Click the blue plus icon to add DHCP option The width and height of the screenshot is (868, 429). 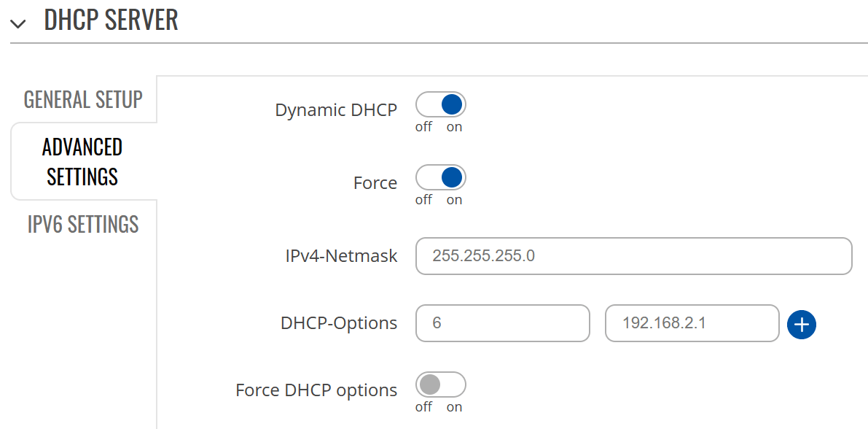(802, 324)
